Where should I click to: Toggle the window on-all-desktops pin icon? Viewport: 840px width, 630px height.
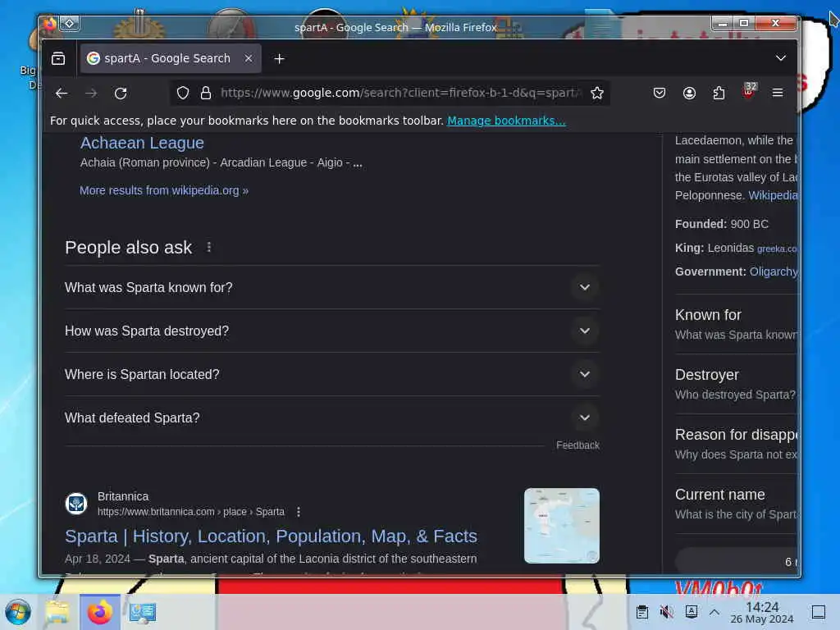click(x=70, y=24)
